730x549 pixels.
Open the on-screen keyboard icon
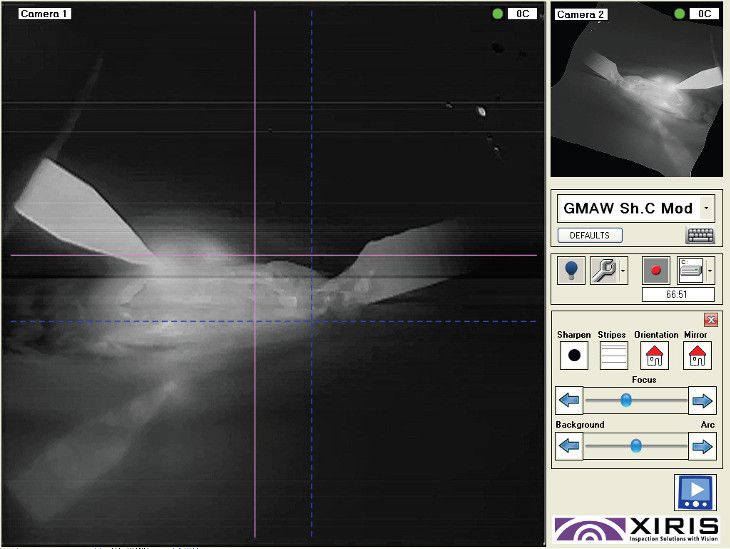pos(700,236)
